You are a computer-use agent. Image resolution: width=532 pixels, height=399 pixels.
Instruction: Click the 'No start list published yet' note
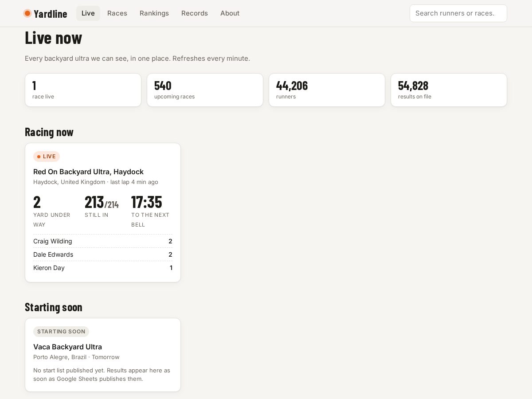point(102,375)
